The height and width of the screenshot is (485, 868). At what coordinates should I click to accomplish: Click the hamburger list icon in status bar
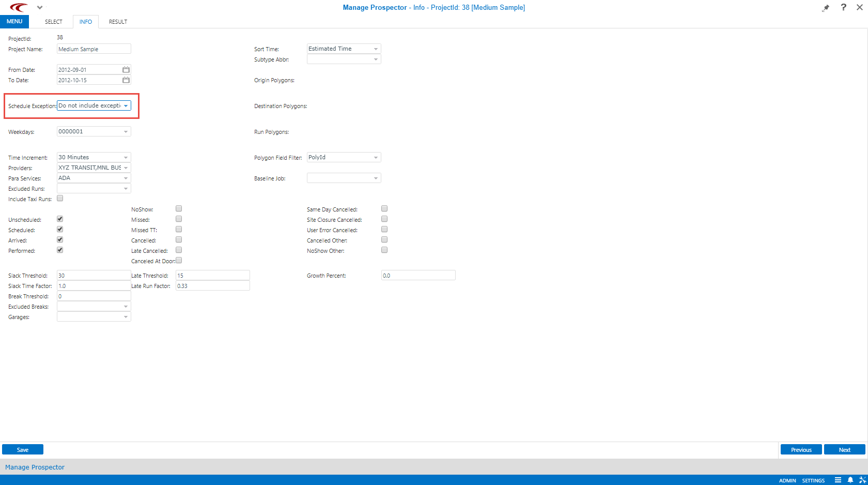tap(838, 480)
